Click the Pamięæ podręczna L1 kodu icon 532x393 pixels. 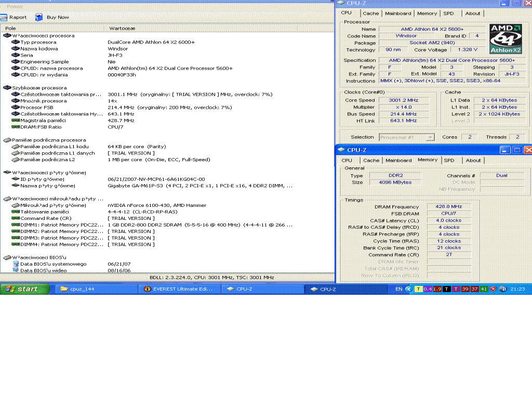15,147
